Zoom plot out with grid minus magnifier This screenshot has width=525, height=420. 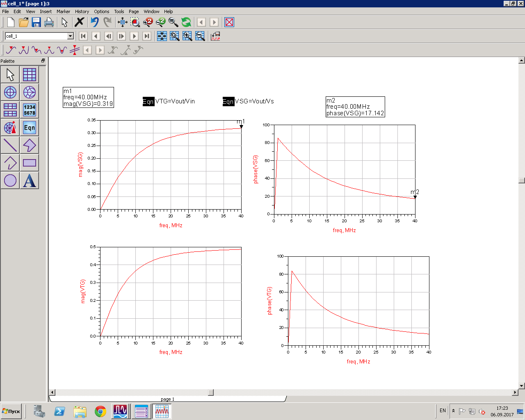[200, 36]
